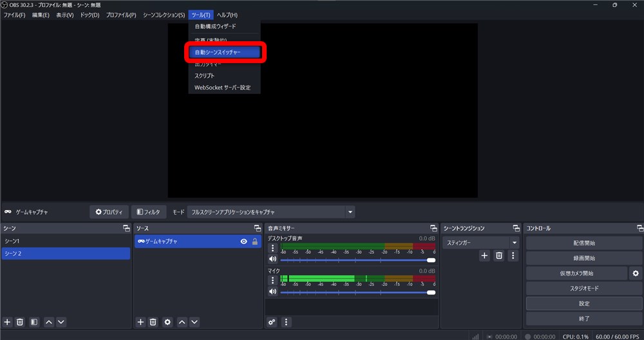Move source up in Sources dock

[x=182, y=322]
